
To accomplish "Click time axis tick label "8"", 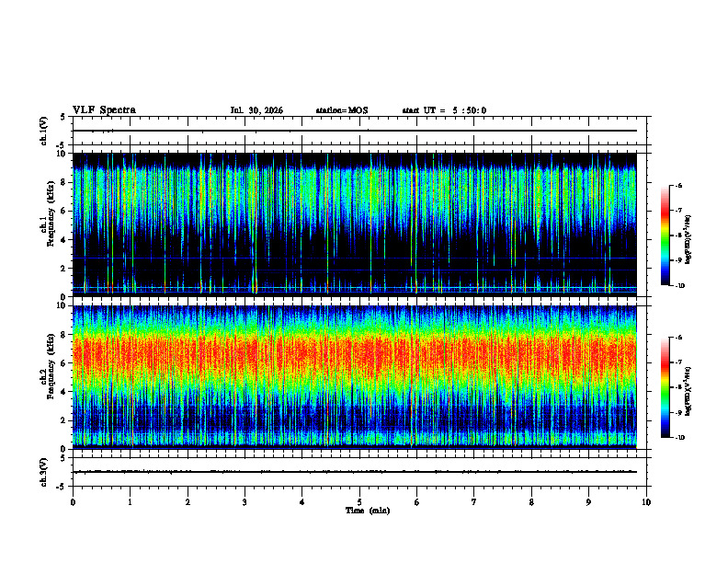I will (x=531, y=502).
